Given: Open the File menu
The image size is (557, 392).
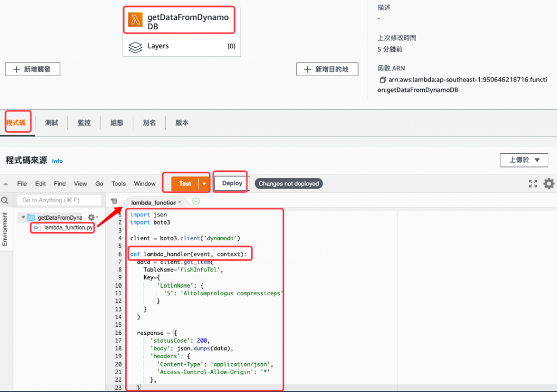Looking at the screenshot, I should (x=22, y=184).
